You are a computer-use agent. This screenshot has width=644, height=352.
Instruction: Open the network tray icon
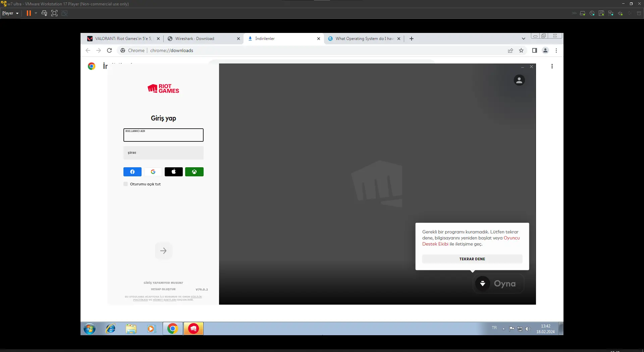(520, 329)
